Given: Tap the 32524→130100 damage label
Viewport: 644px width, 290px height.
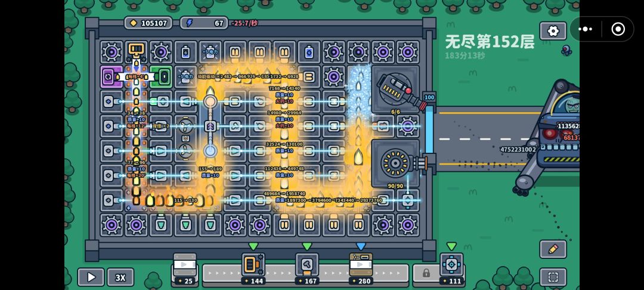Looking at the screenshot, I should point(284,144).
